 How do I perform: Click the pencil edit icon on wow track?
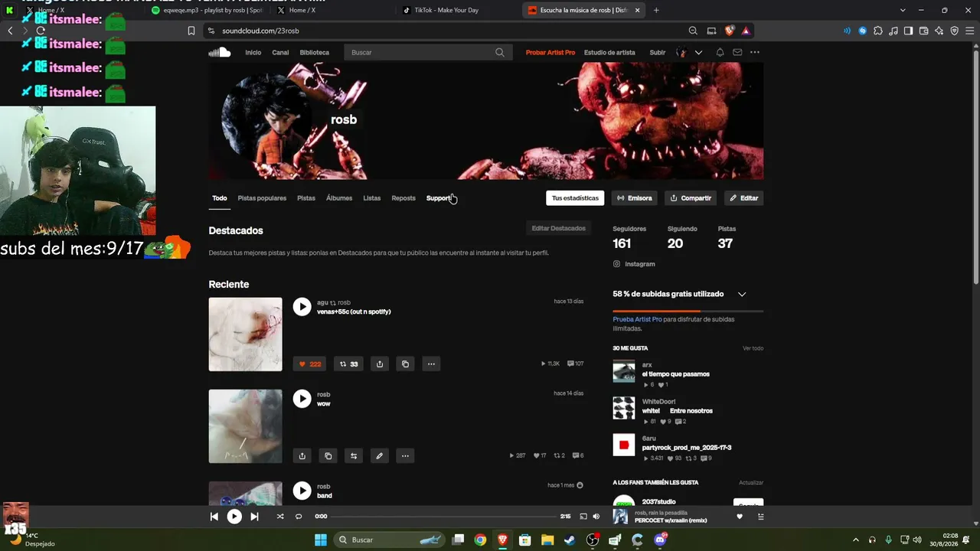tap(379, 456)
